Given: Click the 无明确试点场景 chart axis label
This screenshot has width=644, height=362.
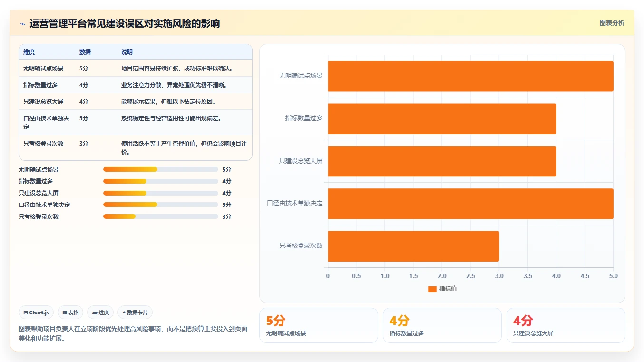Looking at the screenshot, I should pyautogui.click(x=301, y=76).
